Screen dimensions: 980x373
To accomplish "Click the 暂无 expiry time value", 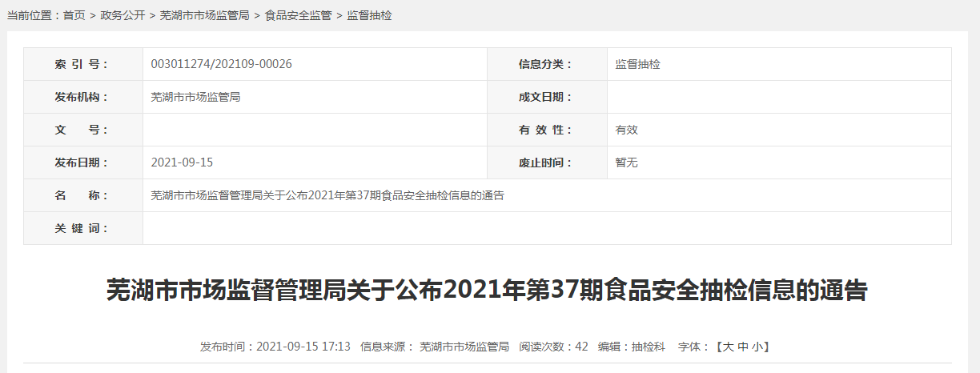I will pos(626,162).
